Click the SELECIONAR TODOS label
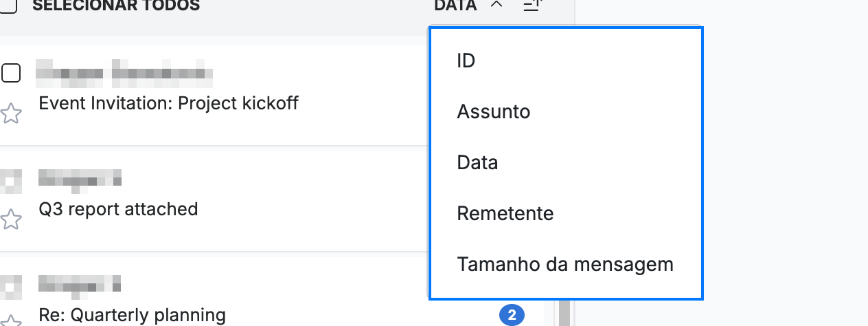The height and width of the screenshot is (326, 868). tap(116, 6)
